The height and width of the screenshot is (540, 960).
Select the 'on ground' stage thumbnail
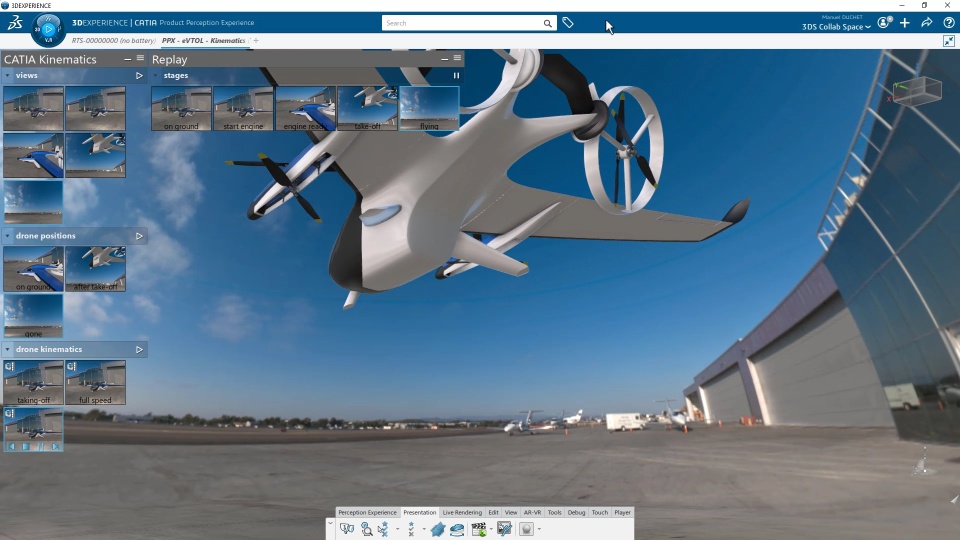point(181,108)
